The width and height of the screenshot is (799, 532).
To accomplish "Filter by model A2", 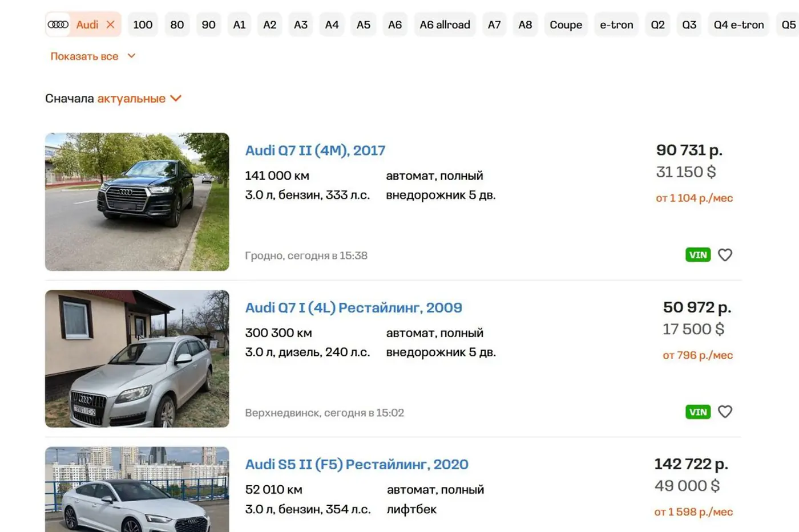I will coord(269,25).
